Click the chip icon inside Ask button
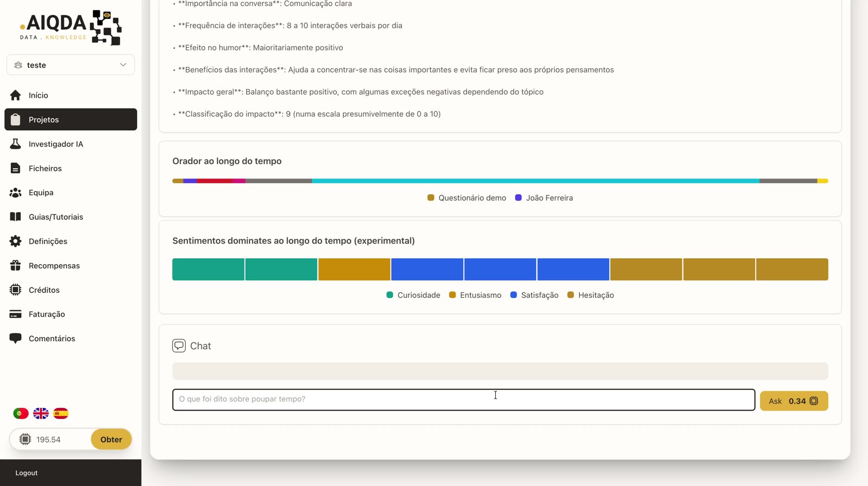Viewport: 868px width, 486px height. (x=814, y=401)
